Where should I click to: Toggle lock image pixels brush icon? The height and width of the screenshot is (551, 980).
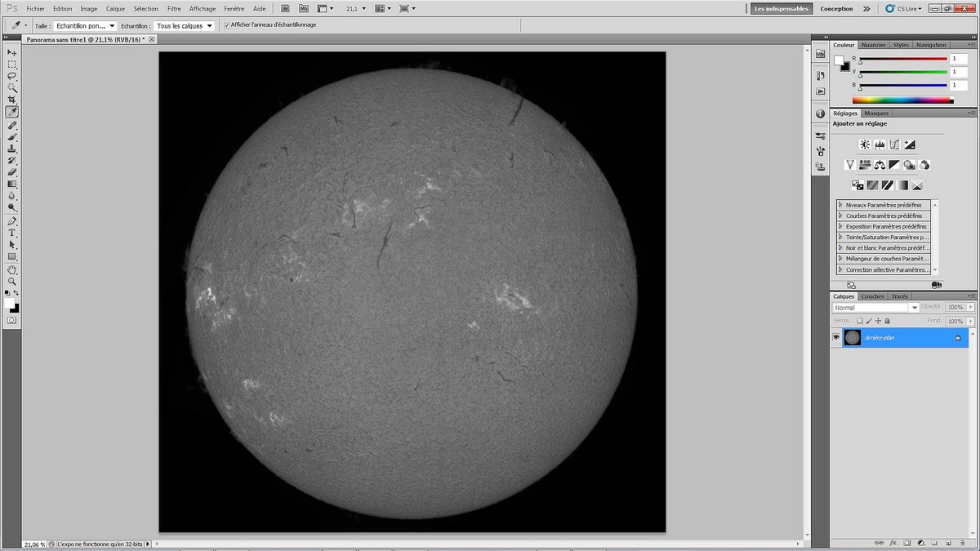click(868, 321)
